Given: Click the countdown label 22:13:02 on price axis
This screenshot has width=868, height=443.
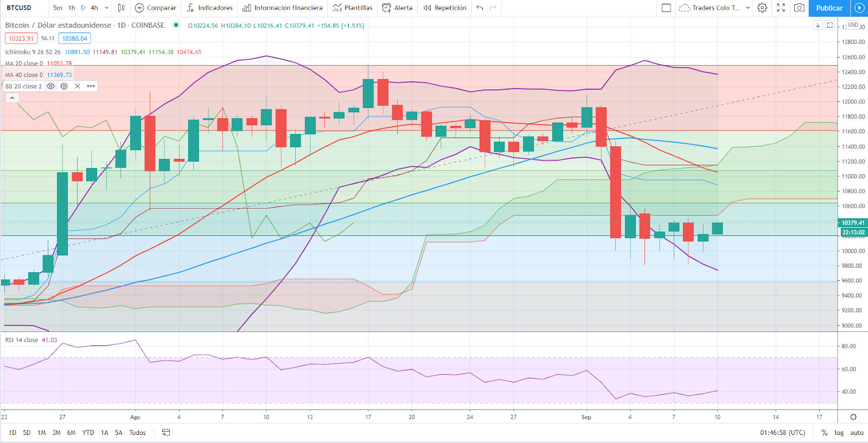Looking at the screenshot, I should click(853, 232).
